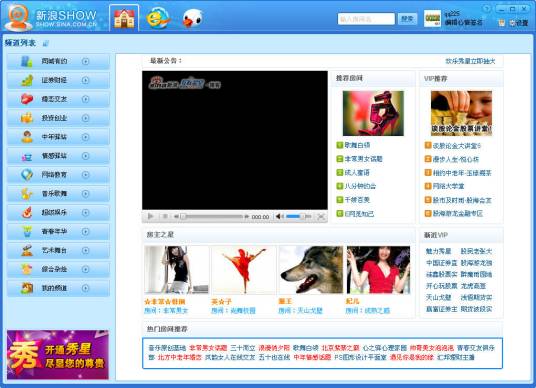Image resolution: width=536 pixels, height=388 pixels.
Task: Click the 超级娱乐 channel icon
Action: [27, 213]
